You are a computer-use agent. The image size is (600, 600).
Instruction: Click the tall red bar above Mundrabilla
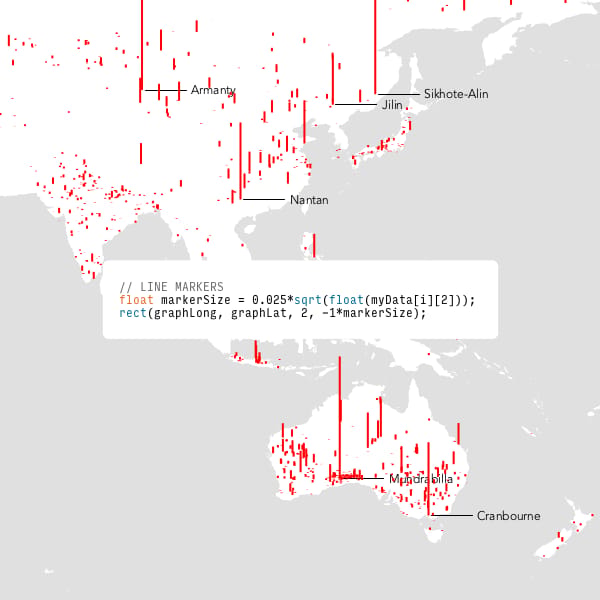click(340, 417)
